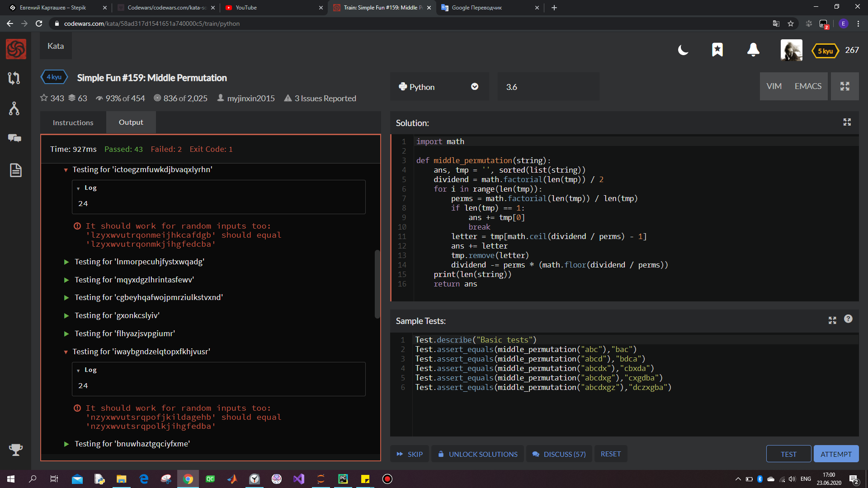The width and height of the screenshot is (868, 488).
Task: Enable VIM editor mode
Action: pos(774,86)
